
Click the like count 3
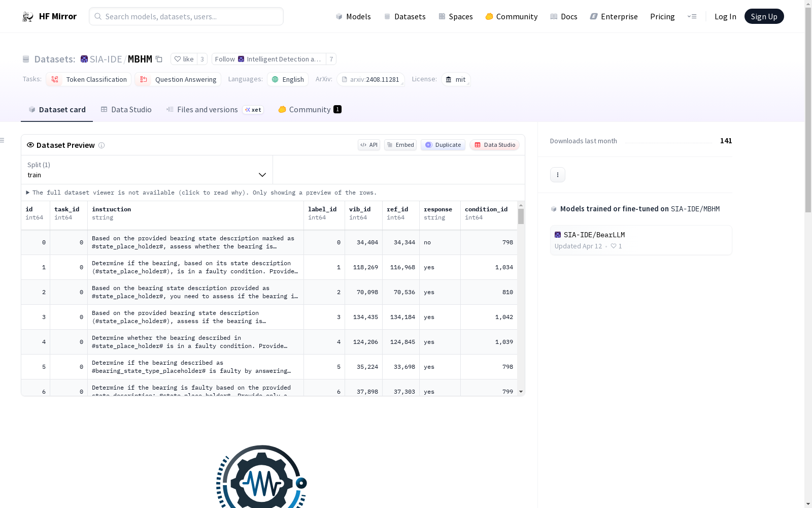[202, 59]
